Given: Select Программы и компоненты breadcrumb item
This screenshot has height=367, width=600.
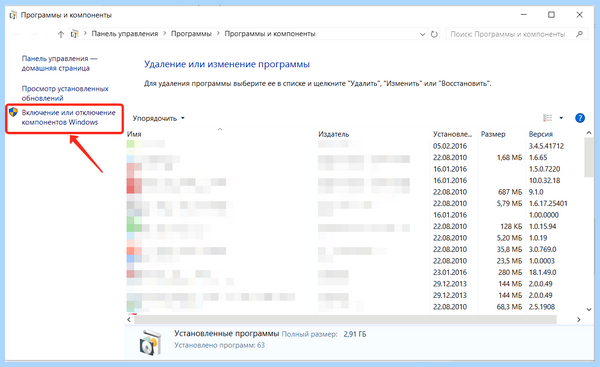Looking at the screenshot, I should pyautogui.click(x=270, y=34).
